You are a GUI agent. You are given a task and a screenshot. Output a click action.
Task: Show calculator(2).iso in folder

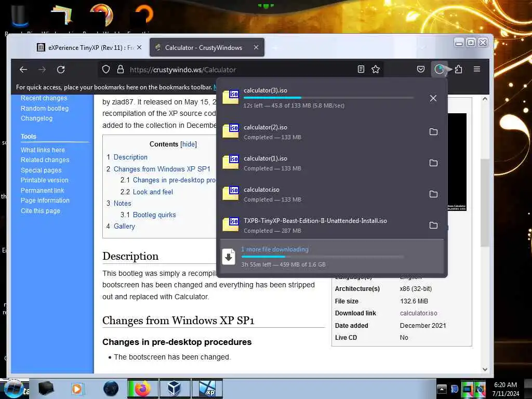coord(433,131)
